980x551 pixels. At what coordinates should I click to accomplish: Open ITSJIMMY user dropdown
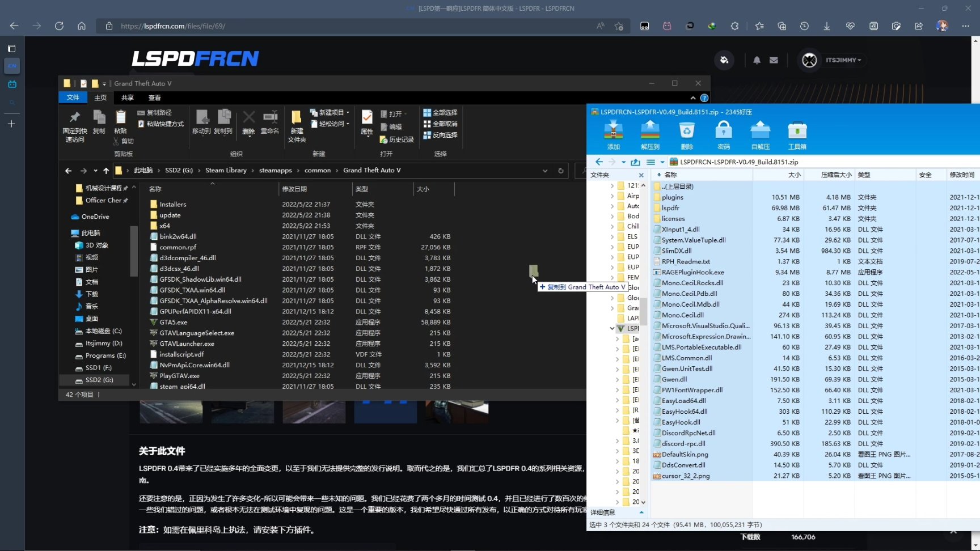[844, 60]
